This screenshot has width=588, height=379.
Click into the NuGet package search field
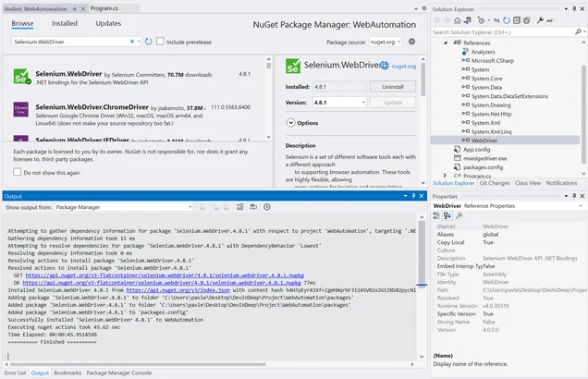(x=71, y=42)
